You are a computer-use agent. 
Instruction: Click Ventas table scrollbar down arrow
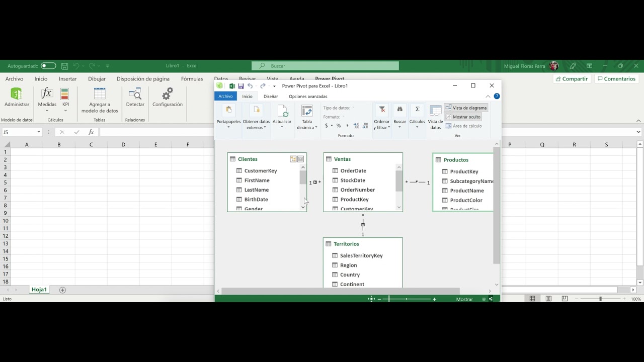399,207
